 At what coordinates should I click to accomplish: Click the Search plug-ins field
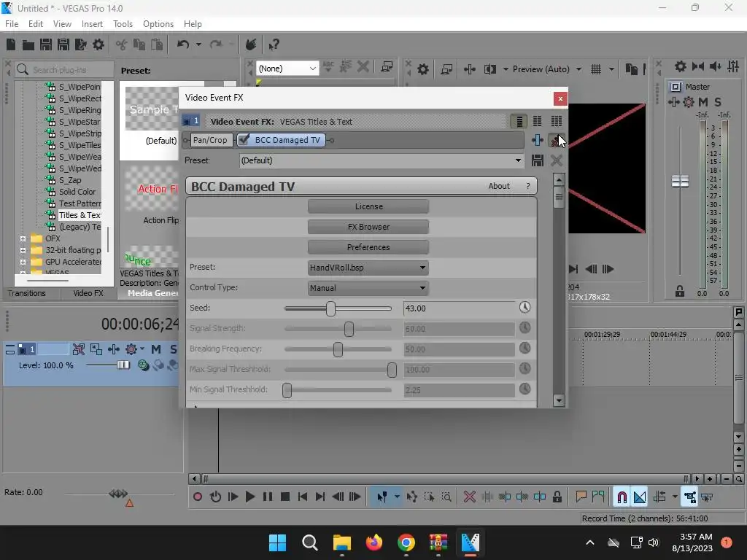point(64,70)
